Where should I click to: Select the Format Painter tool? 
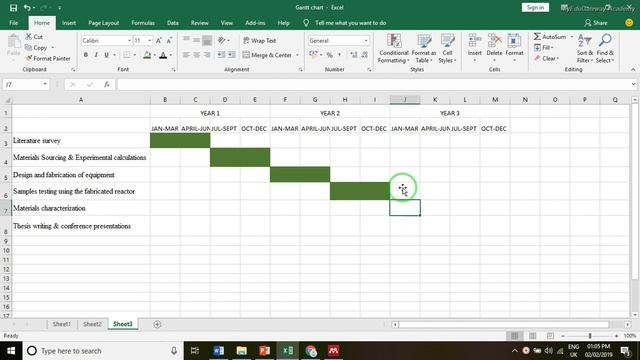pos(48,58)
